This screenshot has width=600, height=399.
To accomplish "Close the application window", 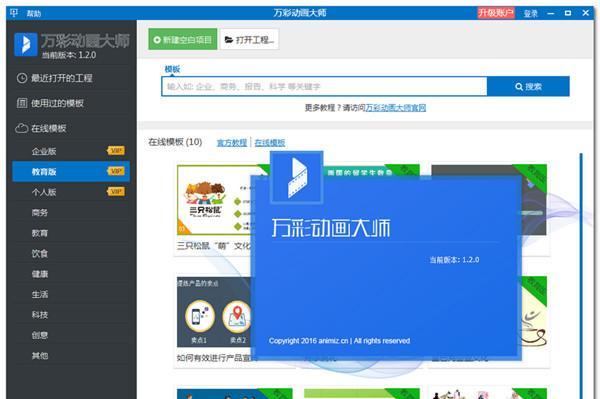I will point(585,13).
